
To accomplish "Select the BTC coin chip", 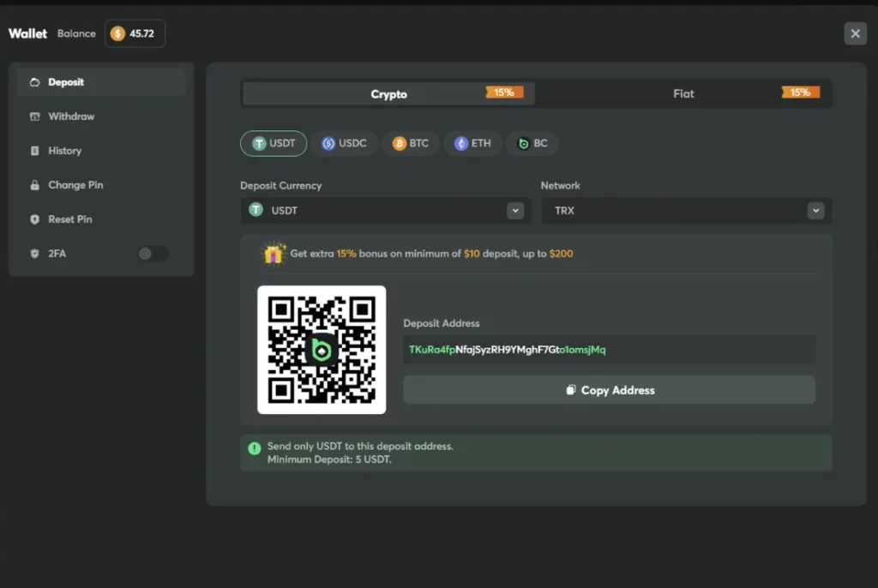I will (411, 143).
